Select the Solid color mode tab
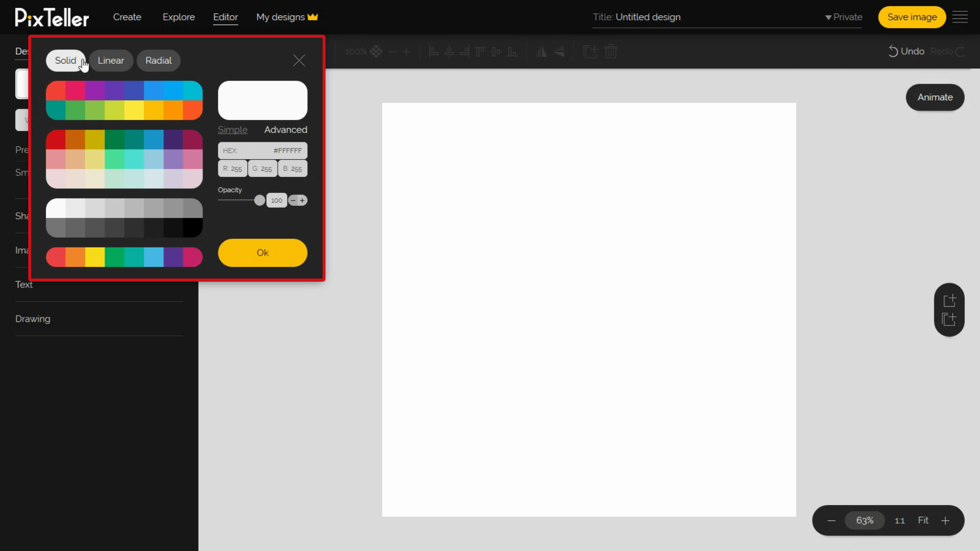This screenshot has height=551, width=980. tap(65, 60)
